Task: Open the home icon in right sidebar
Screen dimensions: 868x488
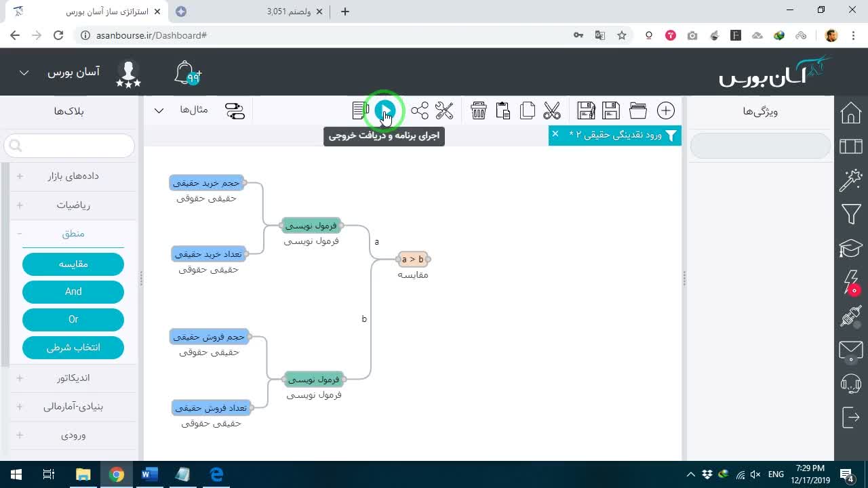Action: (x=851, y=113)
